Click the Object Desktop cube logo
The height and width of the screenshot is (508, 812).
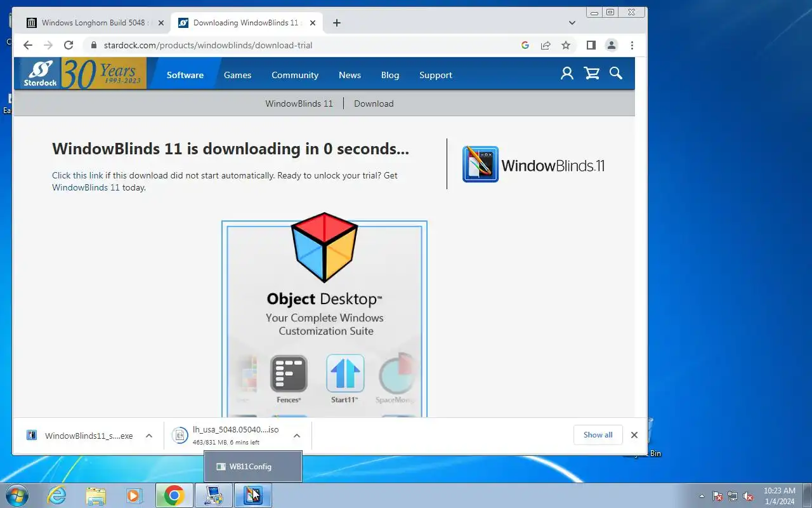(324, 248)
